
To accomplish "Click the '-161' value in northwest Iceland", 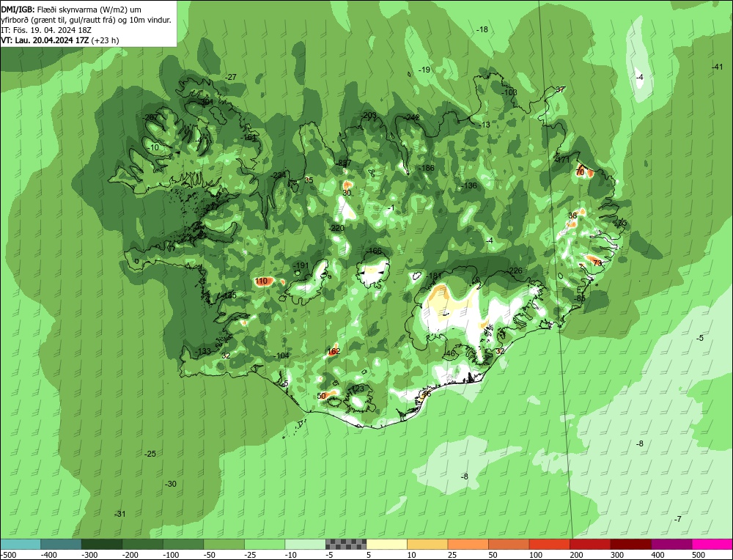I will coord(248,137).
